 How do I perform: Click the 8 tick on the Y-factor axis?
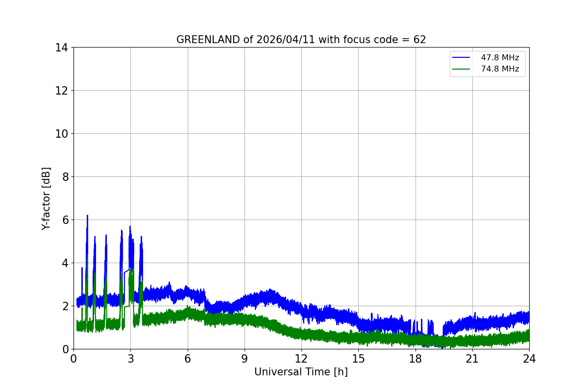point(65,177)
